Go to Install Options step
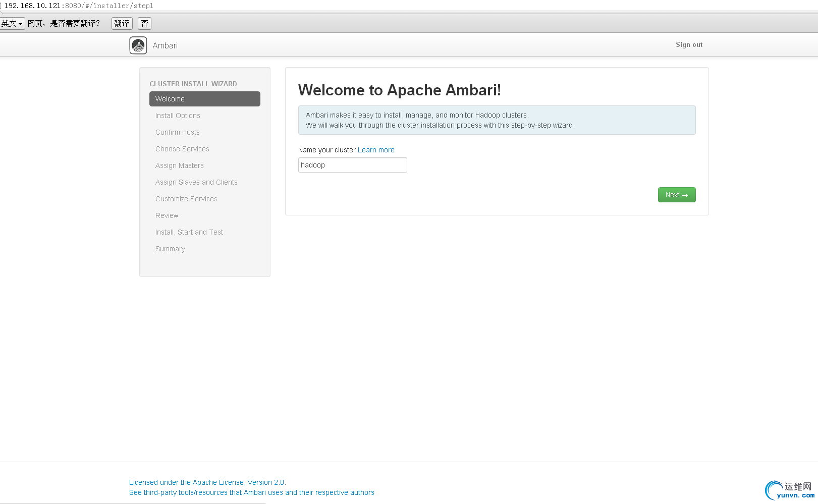The height and width of the screenshot is (504, 818). (x=178, y=116)
